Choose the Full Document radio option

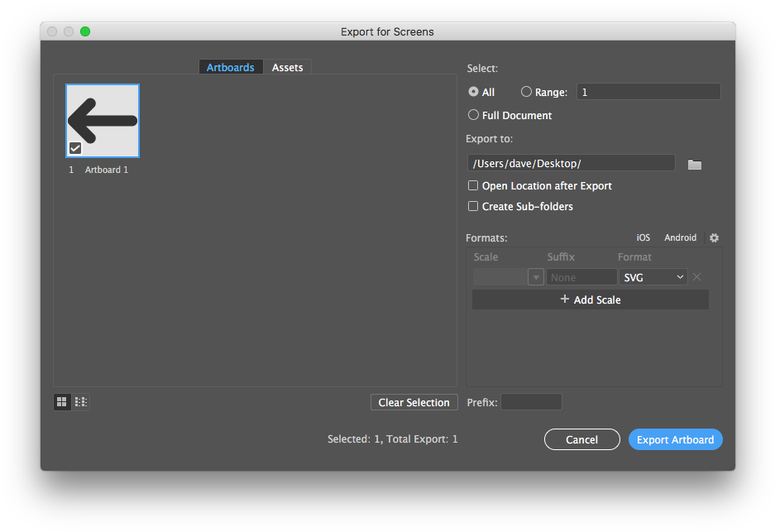pos(473,115)
